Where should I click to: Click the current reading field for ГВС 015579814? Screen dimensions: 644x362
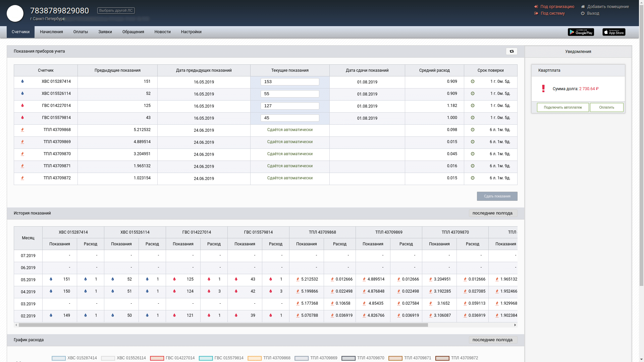290,118
